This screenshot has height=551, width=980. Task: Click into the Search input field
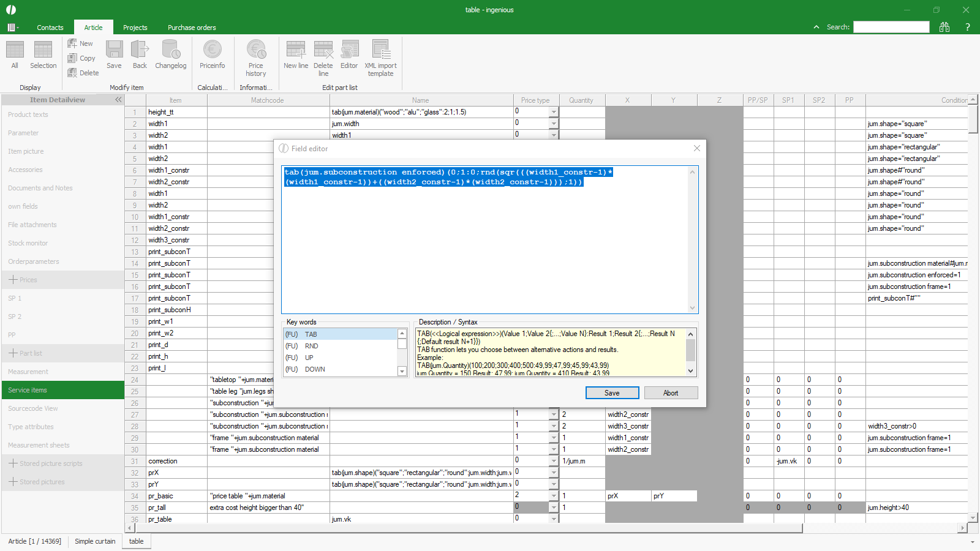click(891, 27)
